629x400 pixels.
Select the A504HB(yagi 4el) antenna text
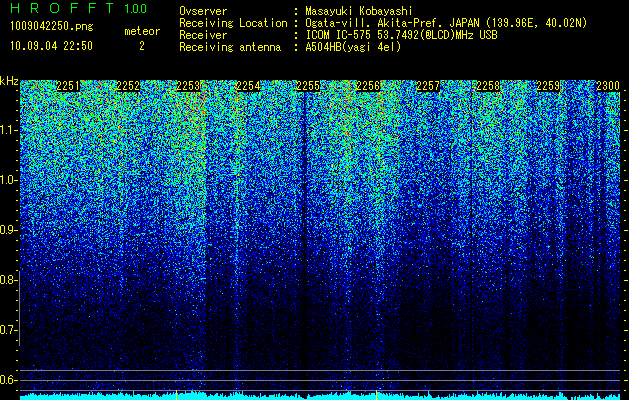point(353,47)
